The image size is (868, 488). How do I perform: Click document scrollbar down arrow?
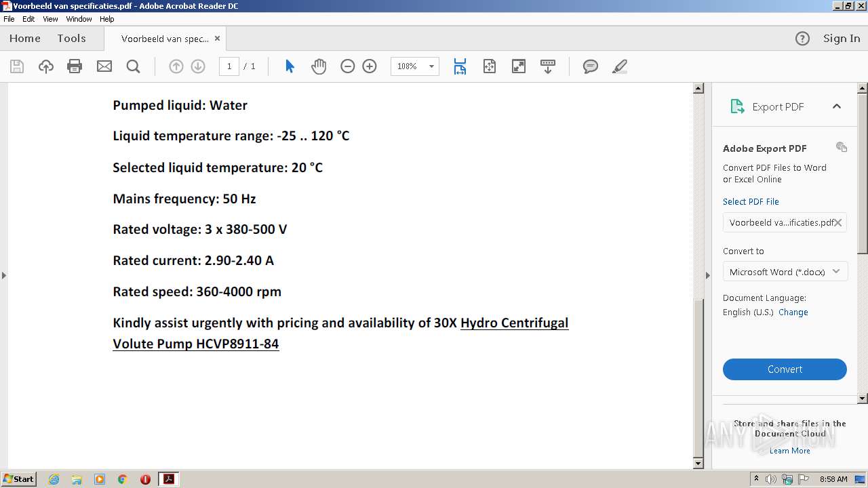coord(698,464)
